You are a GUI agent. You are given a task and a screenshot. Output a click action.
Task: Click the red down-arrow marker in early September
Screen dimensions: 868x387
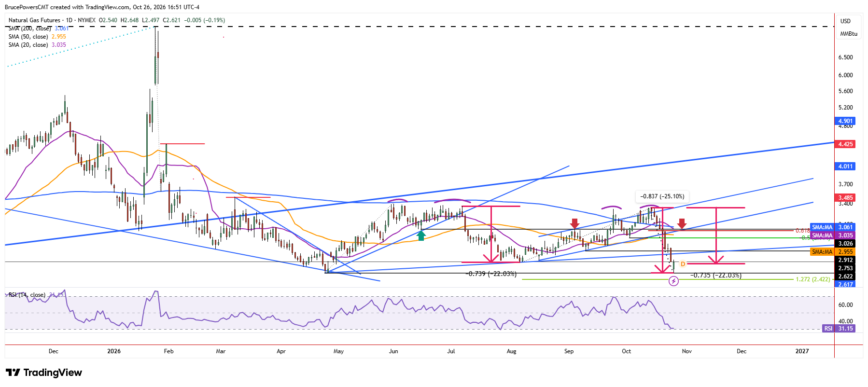click(x=574, y=223)
